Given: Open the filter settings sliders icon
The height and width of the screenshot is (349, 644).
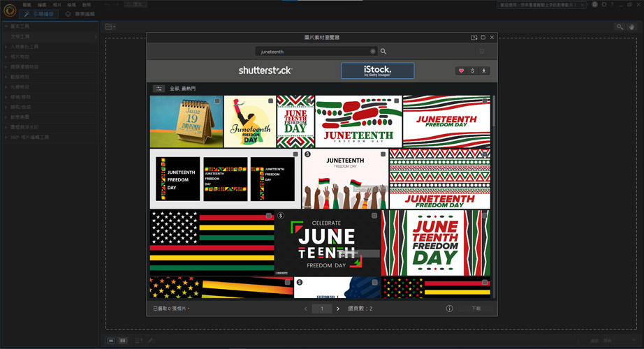Looking at the screenshot, I should [x=159, y=89].
